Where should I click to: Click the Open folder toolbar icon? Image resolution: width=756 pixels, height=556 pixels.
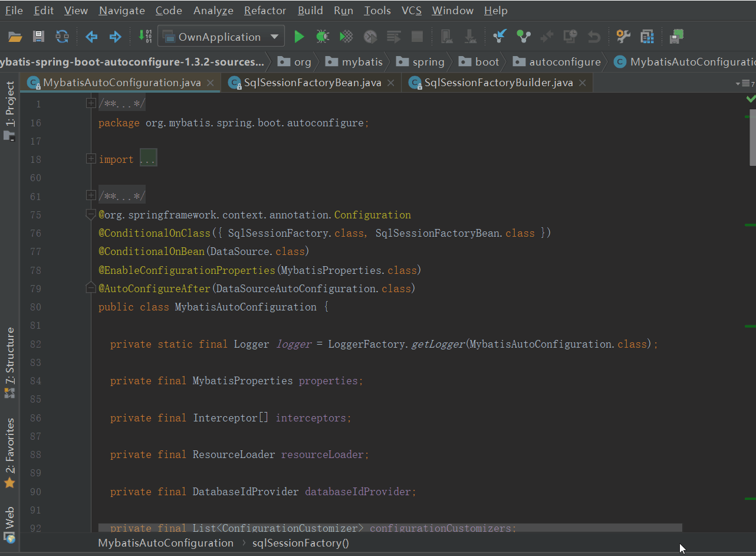coord(15,37)
